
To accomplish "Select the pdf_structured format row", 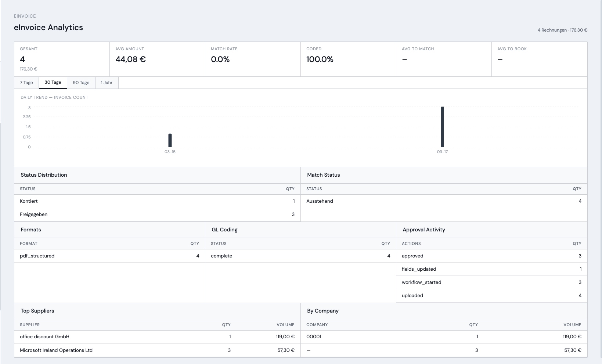I will point(109,256).
